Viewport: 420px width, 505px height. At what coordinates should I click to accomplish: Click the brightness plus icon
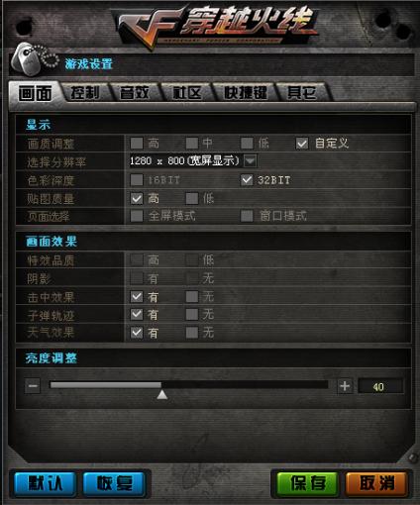coord(345,386)
